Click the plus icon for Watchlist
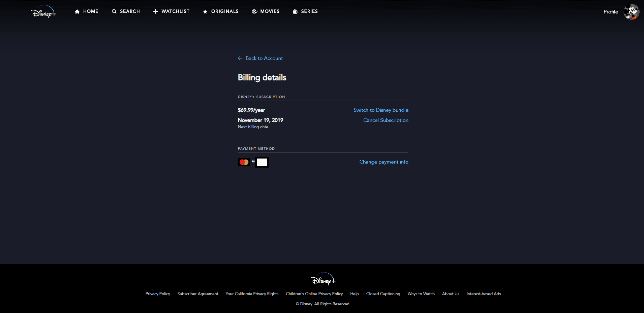The height and width of the screenshot is (313, 644). pyautogui.click(x=155, y=11)
